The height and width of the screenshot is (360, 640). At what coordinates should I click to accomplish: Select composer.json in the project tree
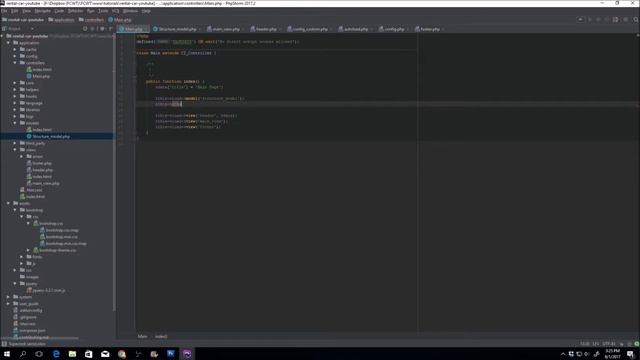click(29, 331)
